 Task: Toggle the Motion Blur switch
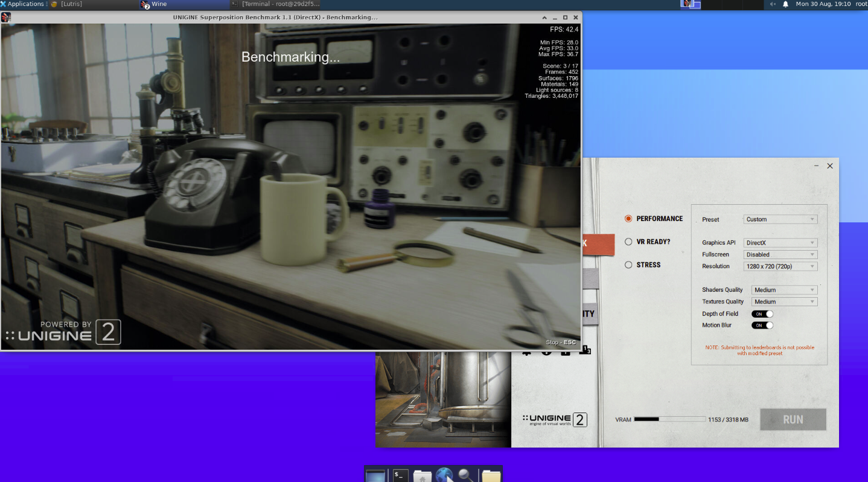click(x=762, y=326)
